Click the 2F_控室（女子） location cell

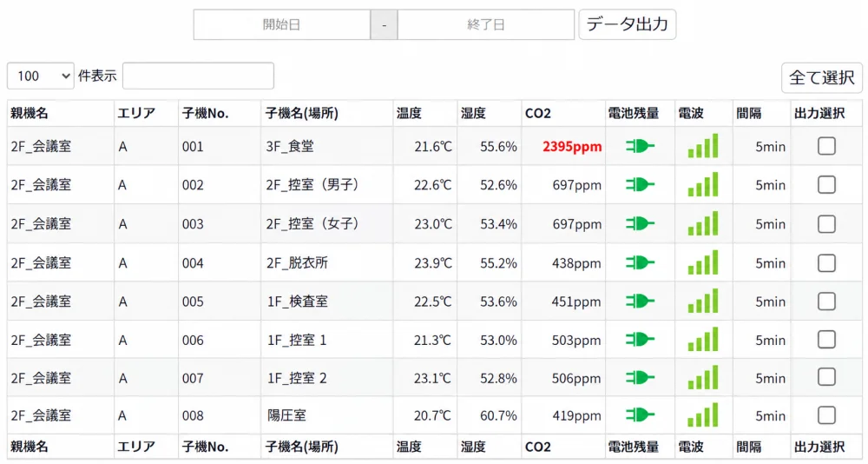pyautogui.click(x=327, y=224)
